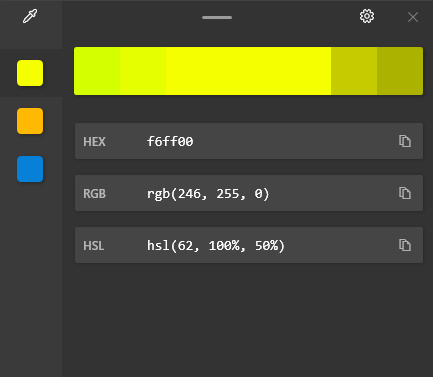
Task: Select the blue color in history
Action: (x=30, y=169)
